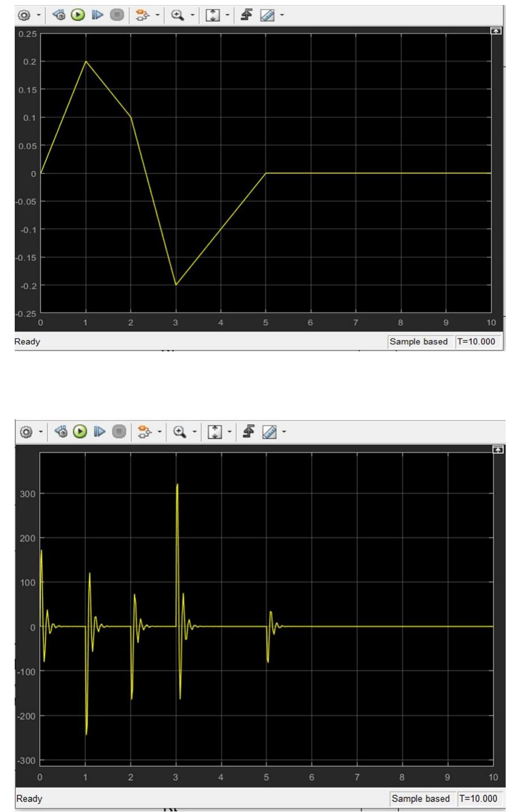517x812 pixels.
Task: Click y-axis label -200 in lower scope
Action: 27,716
